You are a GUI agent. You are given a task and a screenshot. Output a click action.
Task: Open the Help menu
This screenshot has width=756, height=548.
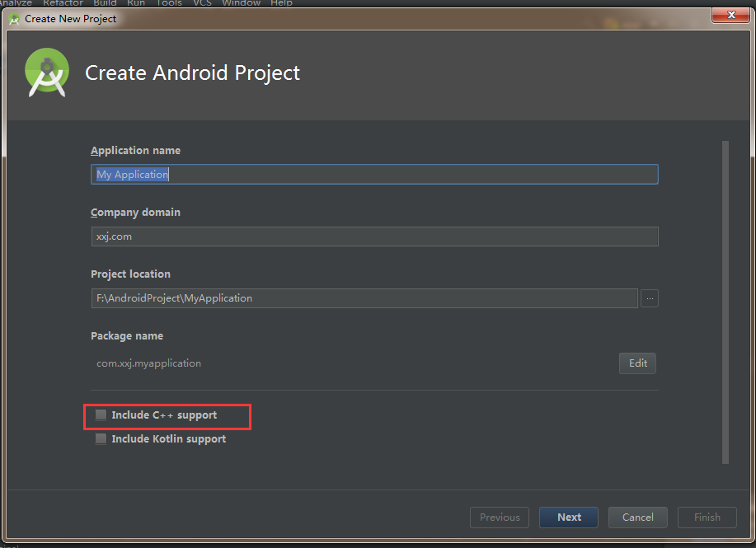pos(282,3)
